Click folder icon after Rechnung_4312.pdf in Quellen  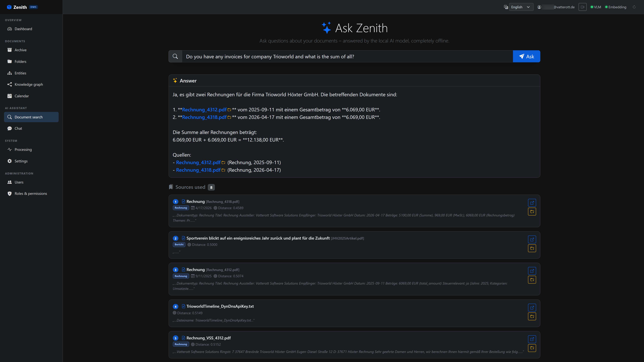pyautogui.click(x=223, y=163)
